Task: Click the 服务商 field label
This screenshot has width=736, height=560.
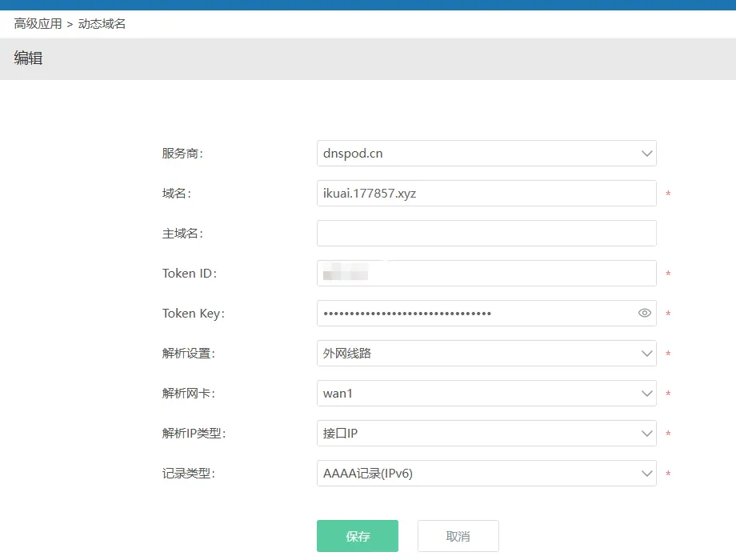Action: coord(182,154)
